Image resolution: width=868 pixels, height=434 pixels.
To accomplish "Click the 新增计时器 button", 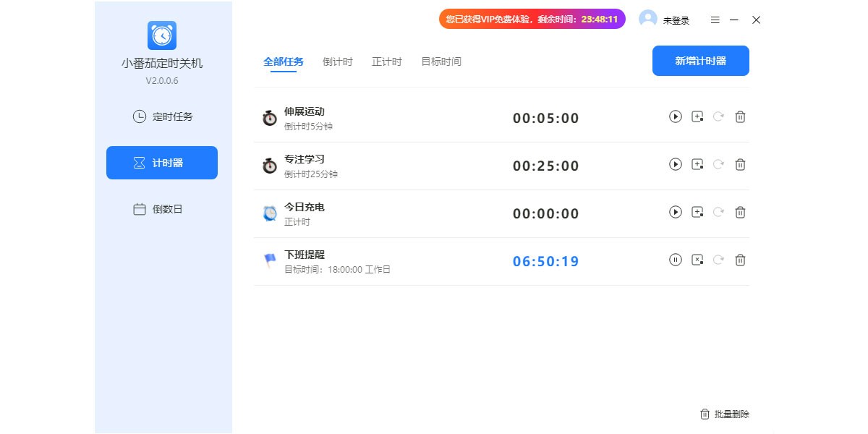I will pyautogui.click(x=700, y=61).
